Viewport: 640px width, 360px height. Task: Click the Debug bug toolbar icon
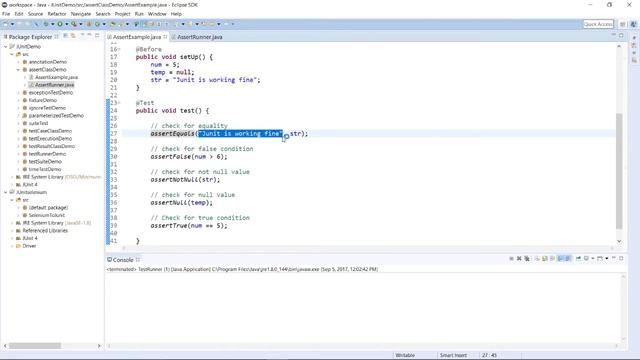click(46, 24)
